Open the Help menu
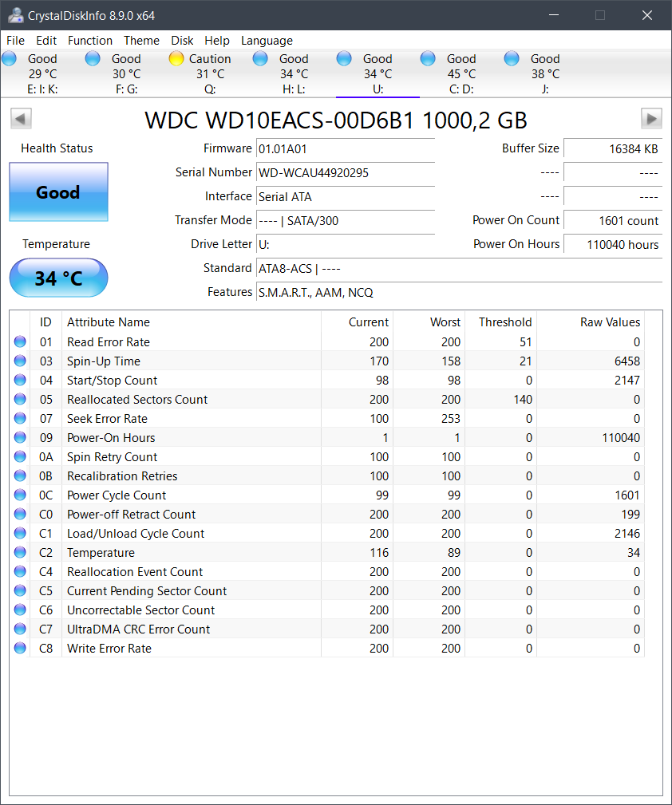Screen dimensions: 672x805 (217, 41)
